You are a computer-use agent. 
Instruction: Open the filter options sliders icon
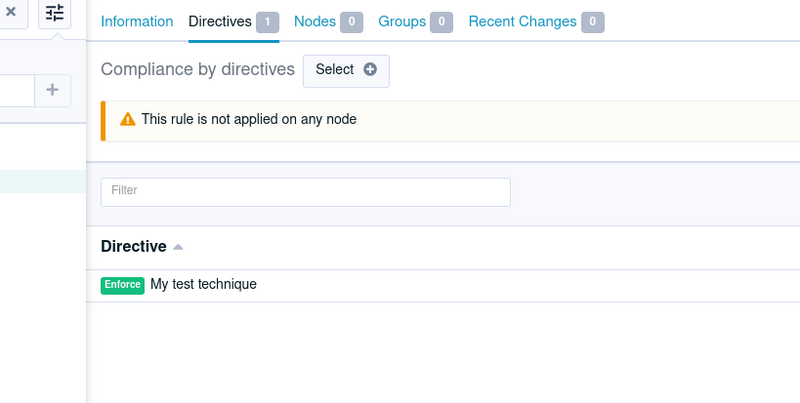(x=55, y=13)
